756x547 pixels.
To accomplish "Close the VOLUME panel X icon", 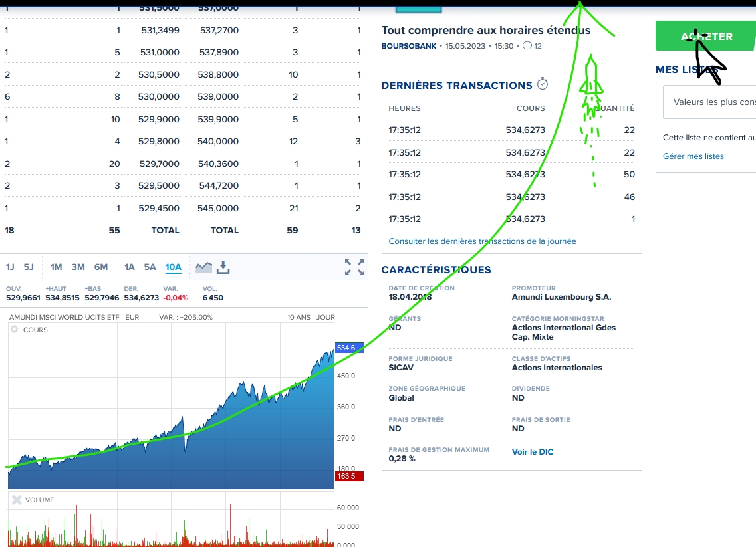I will pos(17,500).
